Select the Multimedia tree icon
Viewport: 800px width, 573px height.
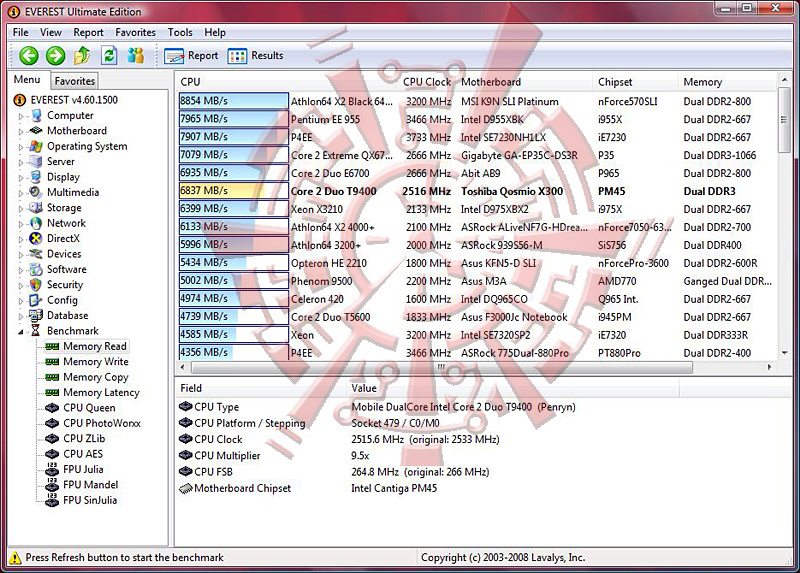36,192
